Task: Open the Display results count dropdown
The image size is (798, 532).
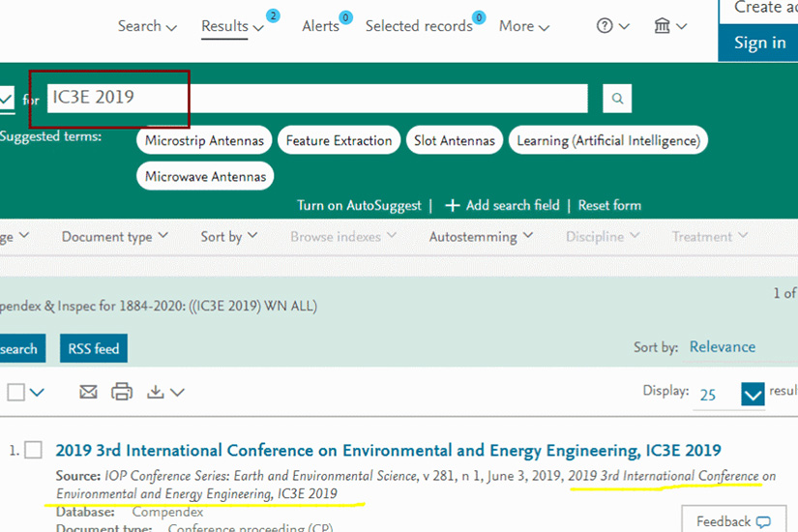Action: (x=753, y=394)
